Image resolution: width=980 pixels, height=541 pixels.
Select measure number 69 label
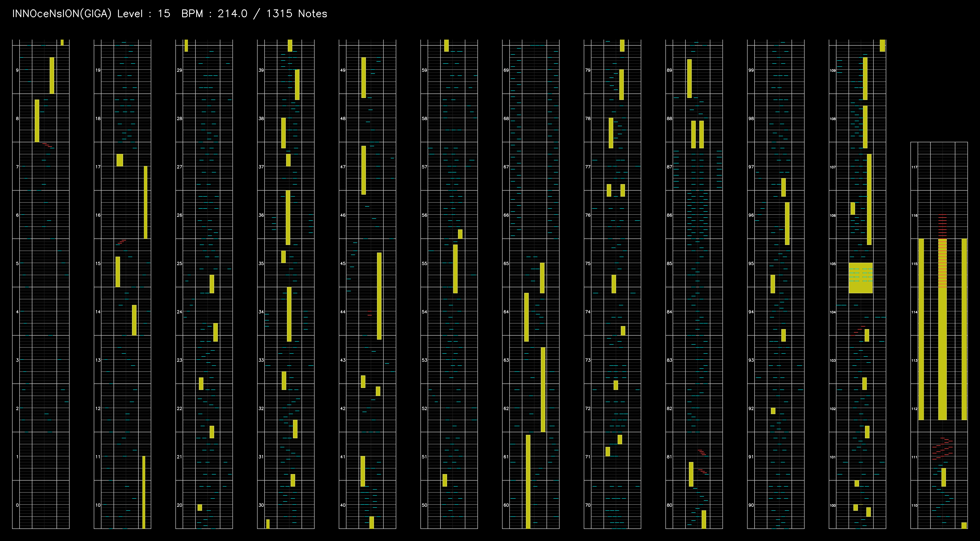506,70
